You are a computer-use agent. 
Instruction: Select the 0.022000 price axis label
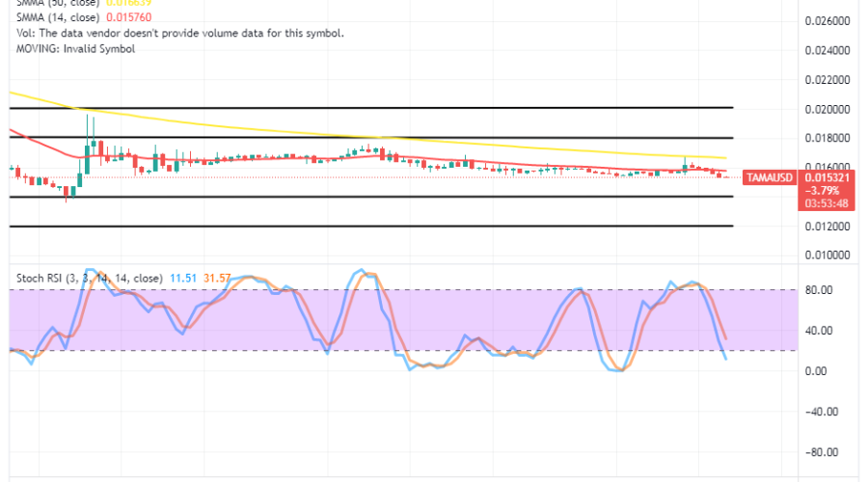tap(827, 80)
